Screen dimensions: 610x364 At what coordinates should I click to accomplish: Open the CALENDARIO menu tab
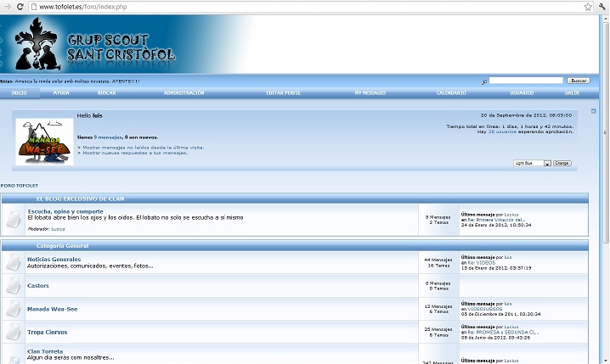pyautogui.click(x=451, y=93)
